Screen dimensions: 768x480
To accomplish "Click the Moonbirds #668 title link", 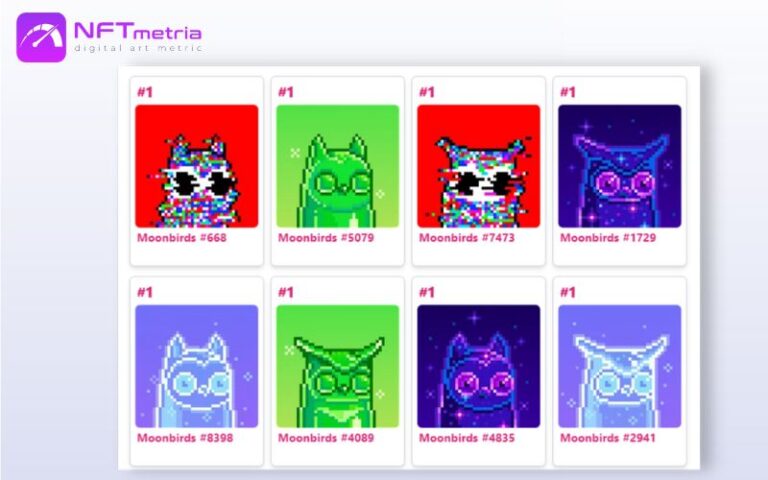I will point(182,238).
